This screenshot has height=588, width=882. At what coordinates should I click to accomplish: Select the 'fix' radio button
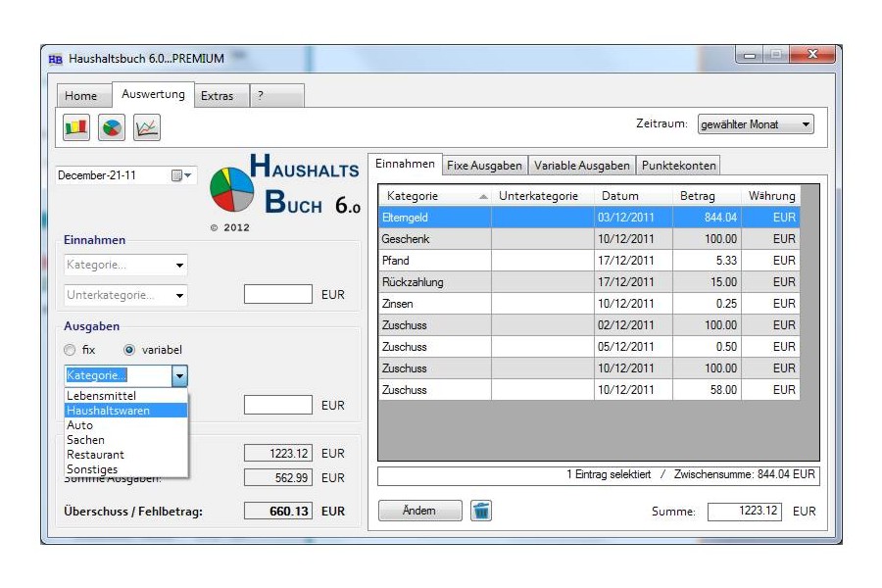[x=70, y=350]
